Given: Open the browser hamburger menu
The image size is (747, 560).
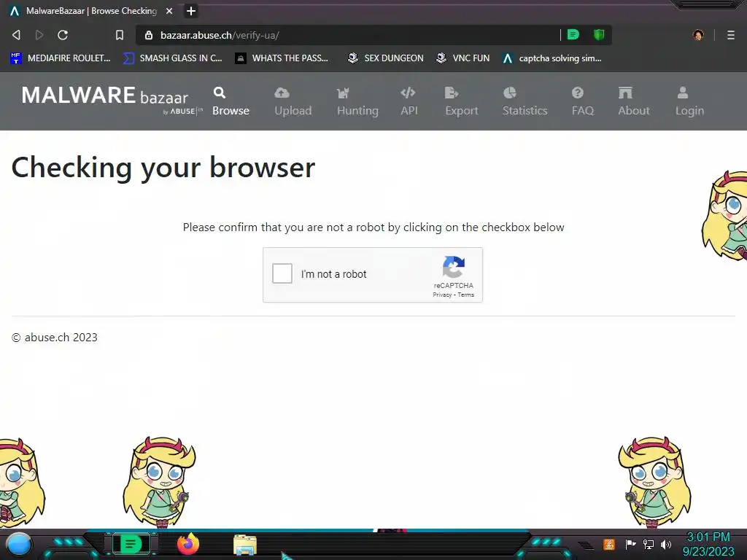Looking at the screenshot, I should 731,35.
